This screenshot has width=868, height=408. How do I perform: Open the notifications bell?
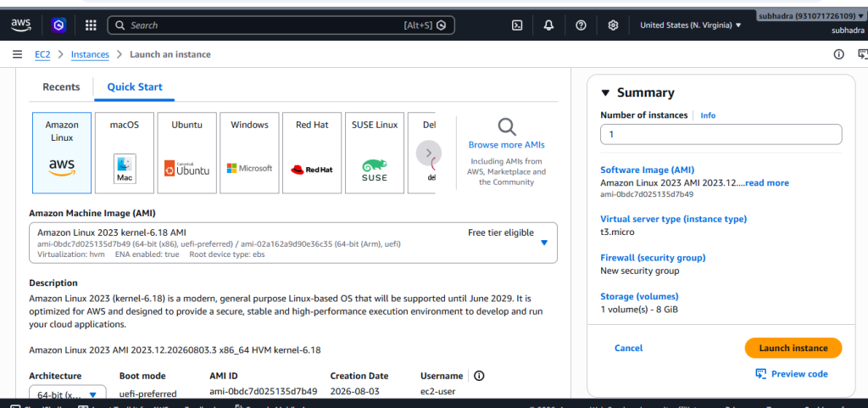click(x=548, y=25)
